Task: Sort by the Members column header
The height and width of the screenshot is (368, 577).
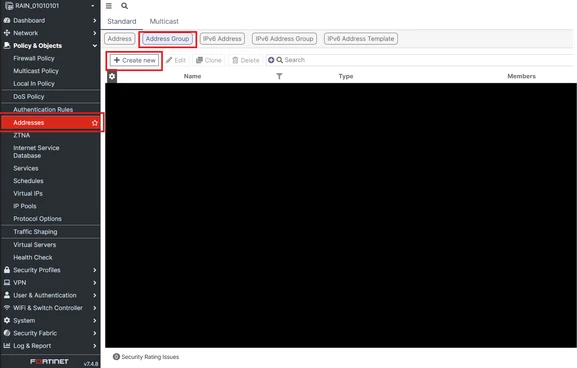Action: (521, 76)
